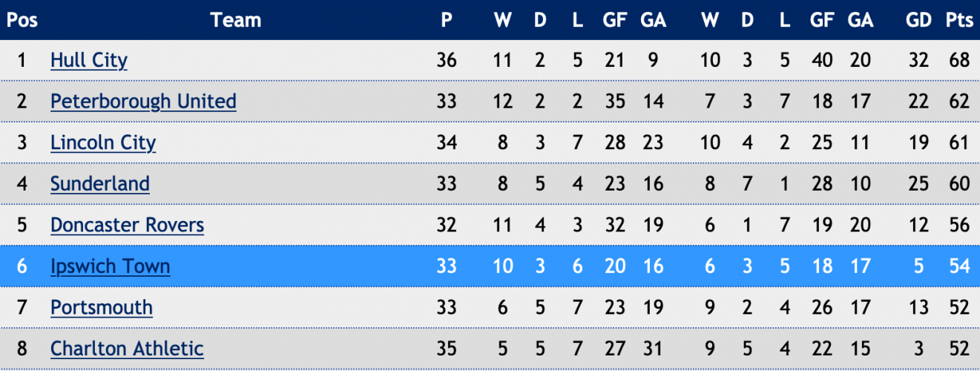The width and height of the screenshot is (980, 371).
Task: Open the Lincoln City team link
Action: coord(103,142)
